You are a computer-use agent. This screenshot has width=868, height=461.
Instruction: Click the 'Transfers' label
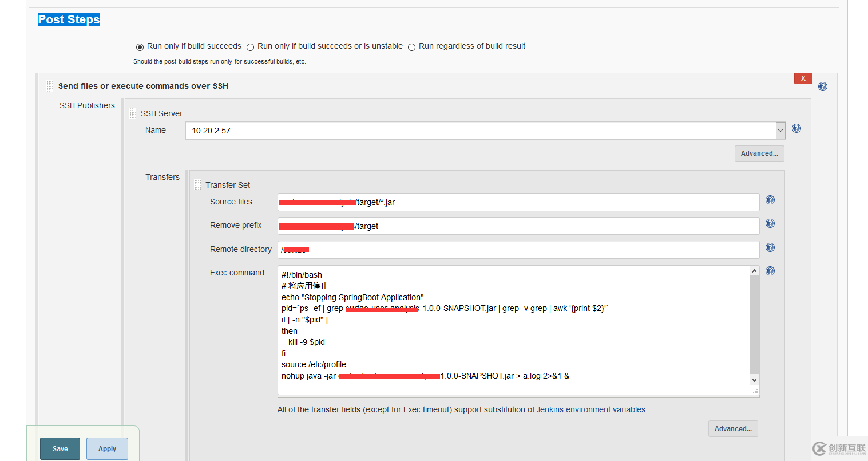[162, 177]
